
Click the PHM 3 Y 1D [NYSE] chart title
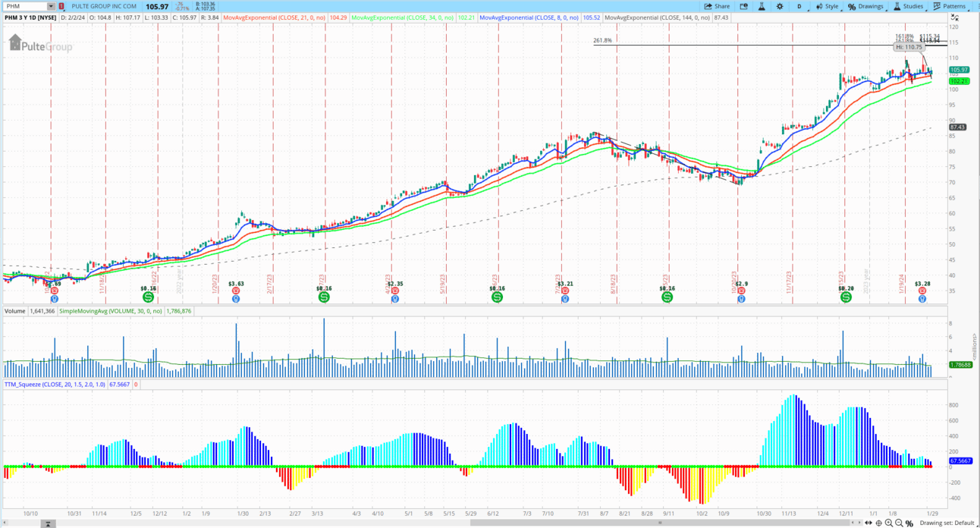[29, 17]
